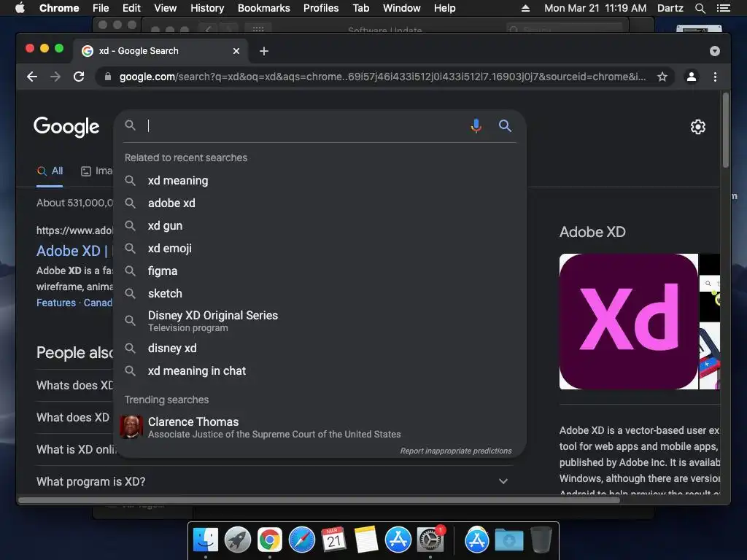Select 'sketch' suggestion
747x560 pixels.
(320, 293)
